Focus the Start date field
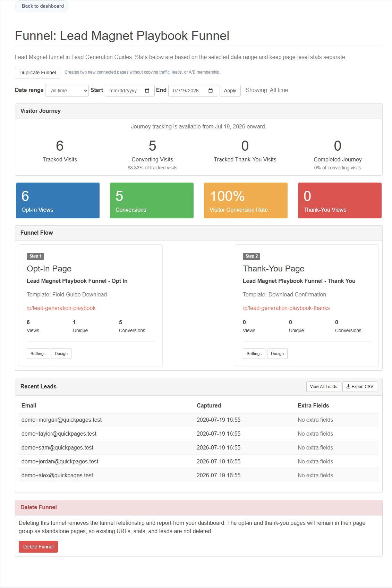Screen dimensions: 392x588 click(129, 91)
